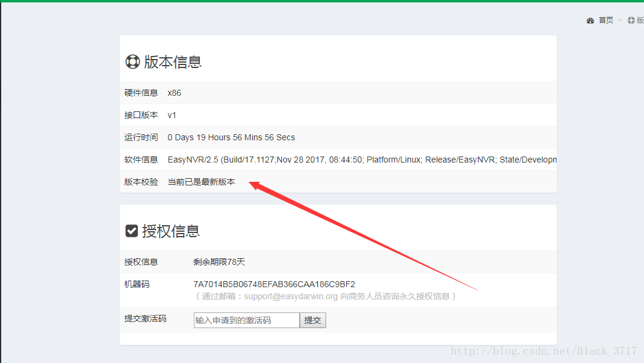Click the 接口版本 row label

tap(141, 115)
